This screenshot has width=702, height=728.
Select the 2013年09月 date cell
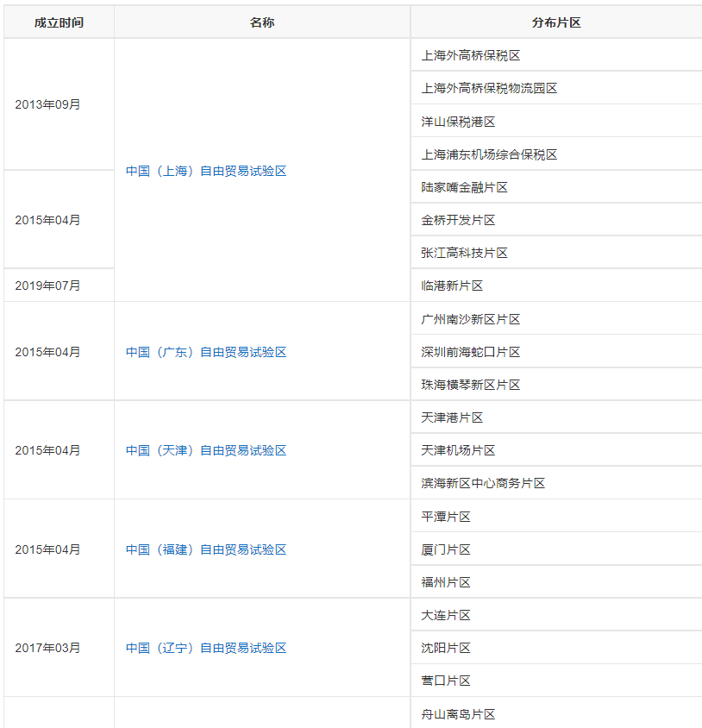[x=47, y=104]
